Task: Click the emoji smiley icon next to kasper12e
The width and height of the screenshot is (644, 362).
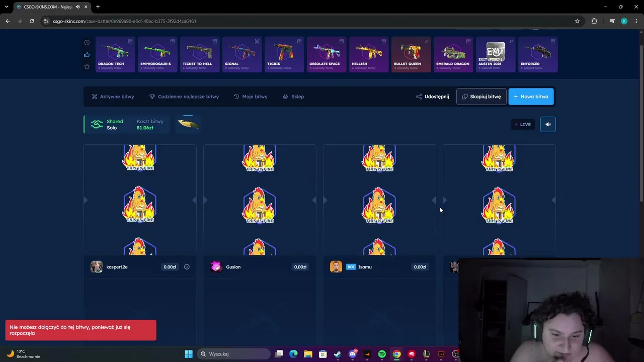Action: [187, 267]
